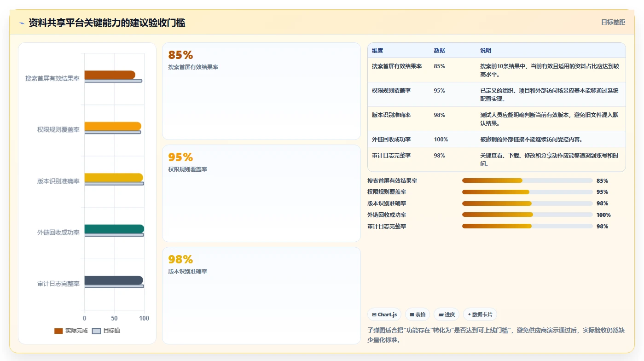Click the 版本识别准确率 progress bar
Screen dimensions: 644x361
[527, 204]
